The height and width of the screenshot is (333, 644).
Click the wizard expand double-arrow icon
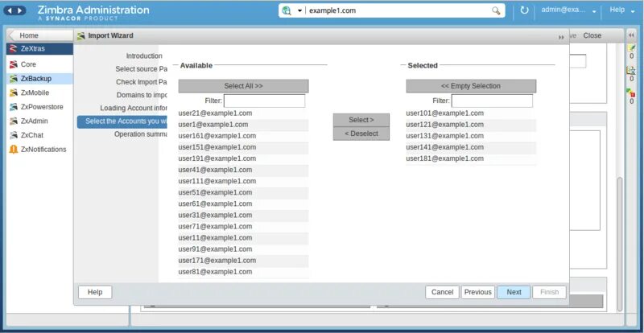[x=561, y=37]
